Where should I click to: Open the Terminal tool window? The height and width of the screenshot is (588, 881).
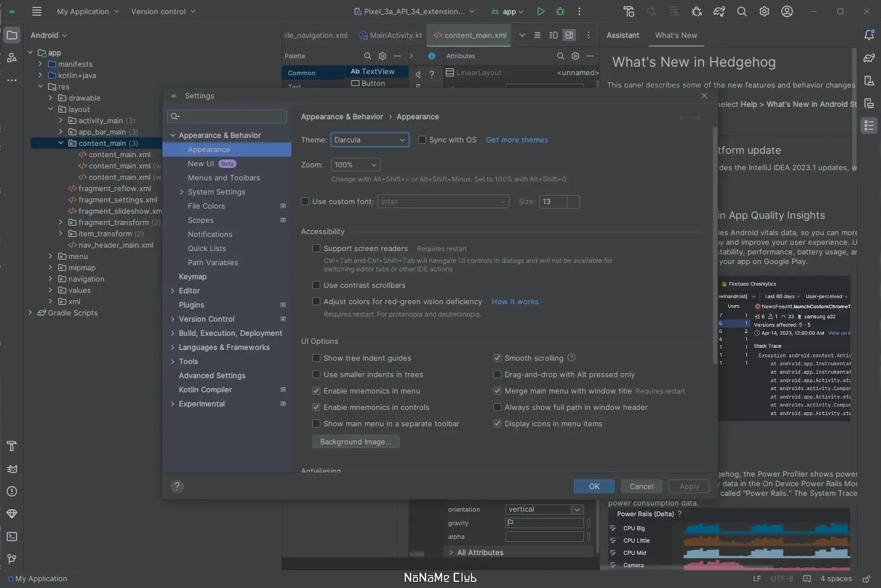pos(11,537)
